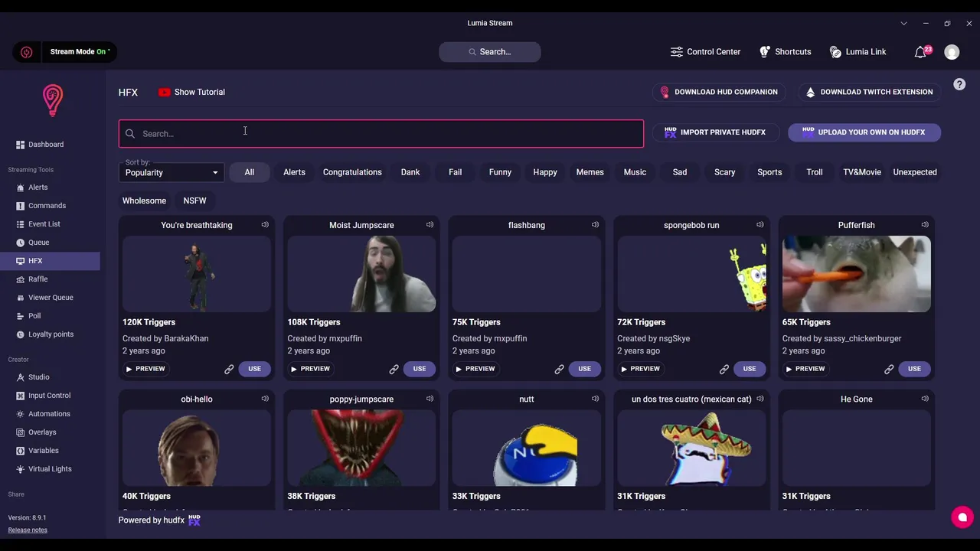Download HUD Companion
Image resolution: width=980 pixels, height=551 pixels.
718,92
